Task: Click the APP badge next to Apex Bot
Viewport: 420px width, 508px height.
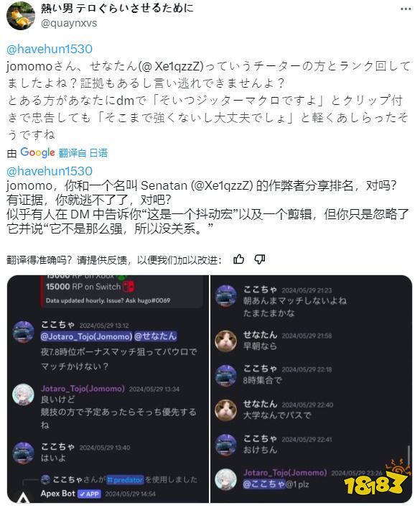Action: (x=89, y=494)
